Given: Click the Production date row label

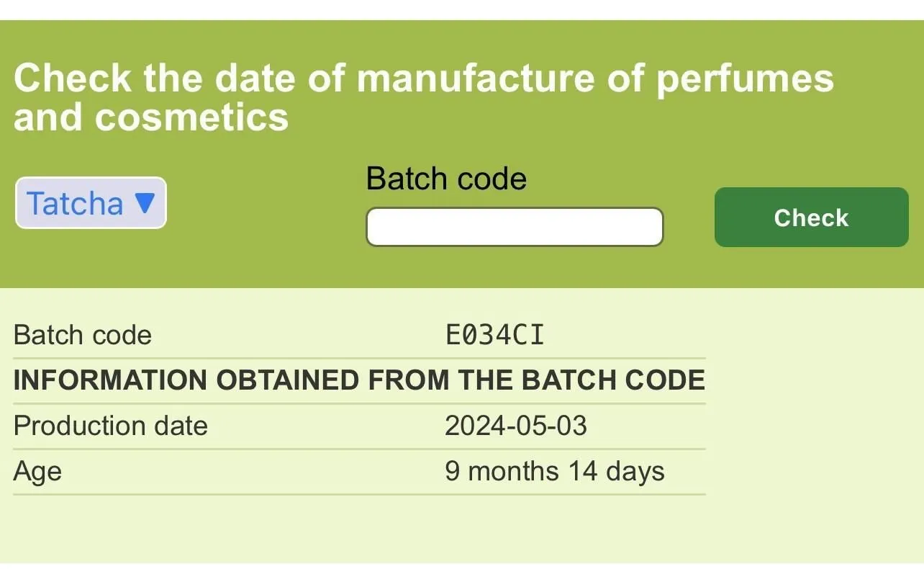Looking at the screenshot, I should pos(110,426).
